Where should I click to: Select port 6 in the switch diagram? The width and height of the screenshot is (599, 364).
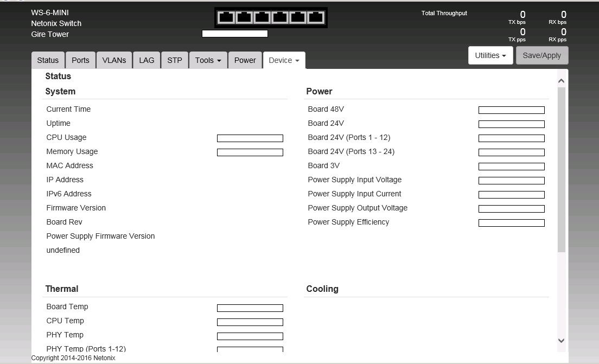pyautogui.click(x=316, y=17)
